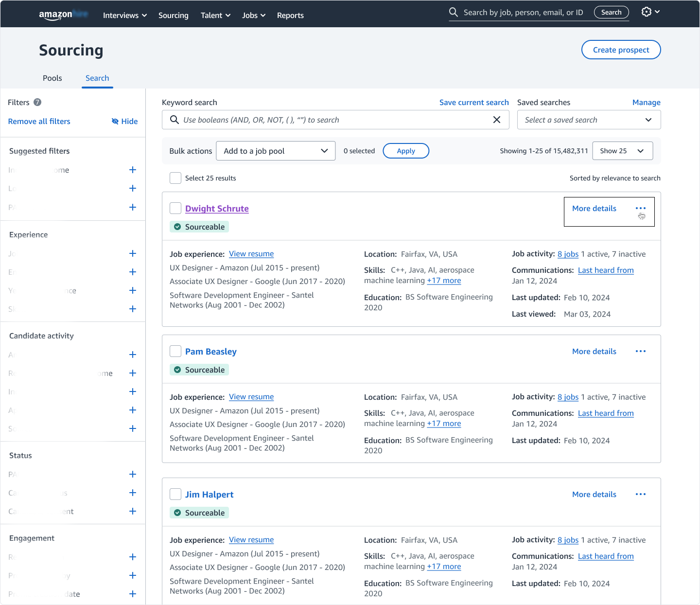Click 'More details' on Jim Halpert's card
700x605 pixels.
pyautogui.click(x=594, y=494)
